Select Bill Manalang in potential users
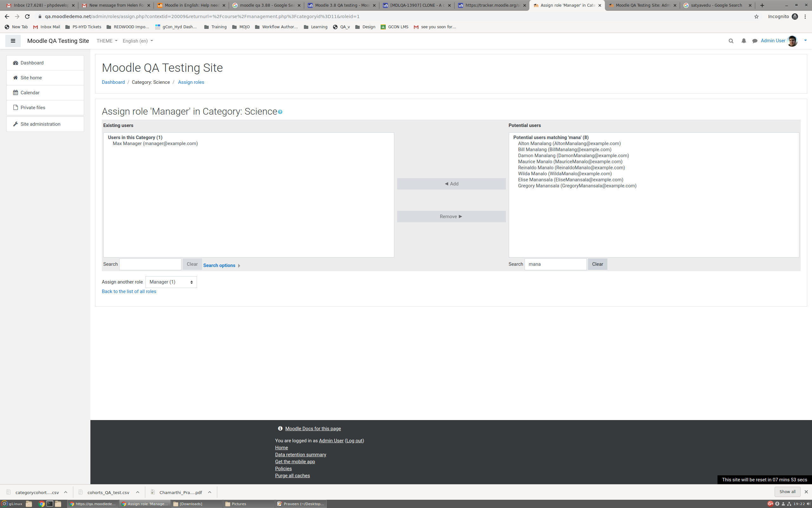 point(564,150)
